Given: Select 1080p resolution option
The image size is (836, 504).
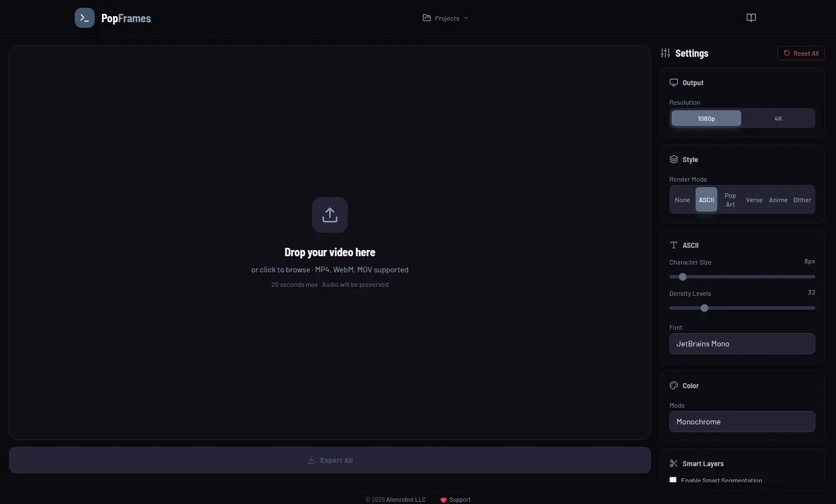Looking at the screenshot, I should coord(706,119).
